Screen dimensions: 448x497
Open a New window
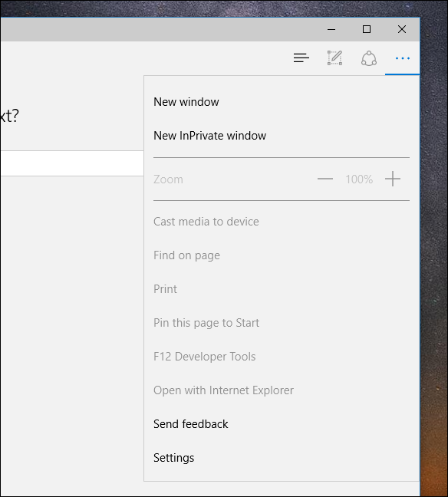186,102
